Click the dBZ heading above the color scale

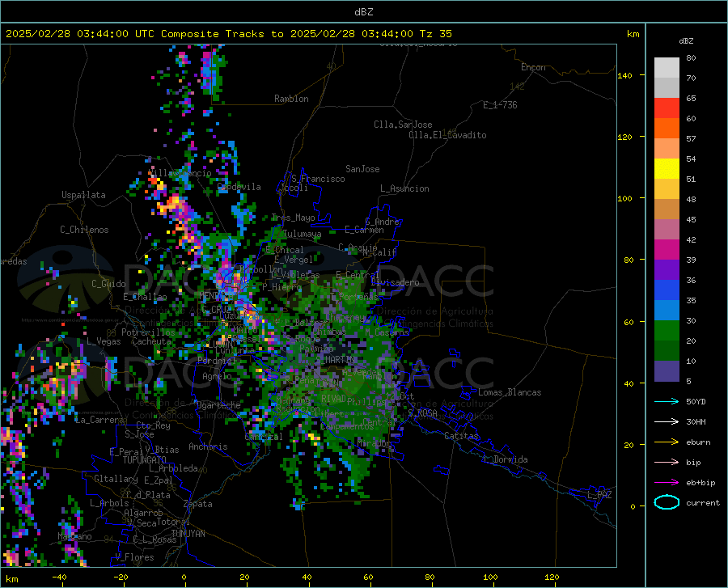click(686, 40)
